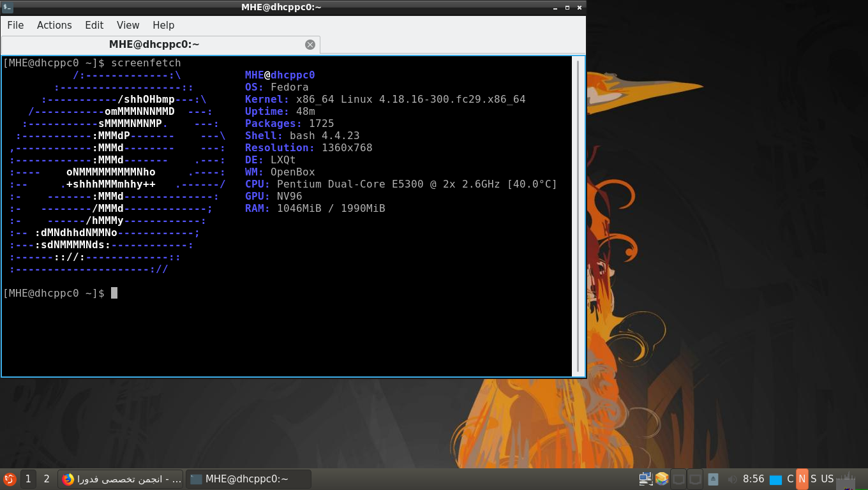The image size is (868, 490).
Task: Open the Edit menu
Action: pyautogui.click(x=94, y=25)
